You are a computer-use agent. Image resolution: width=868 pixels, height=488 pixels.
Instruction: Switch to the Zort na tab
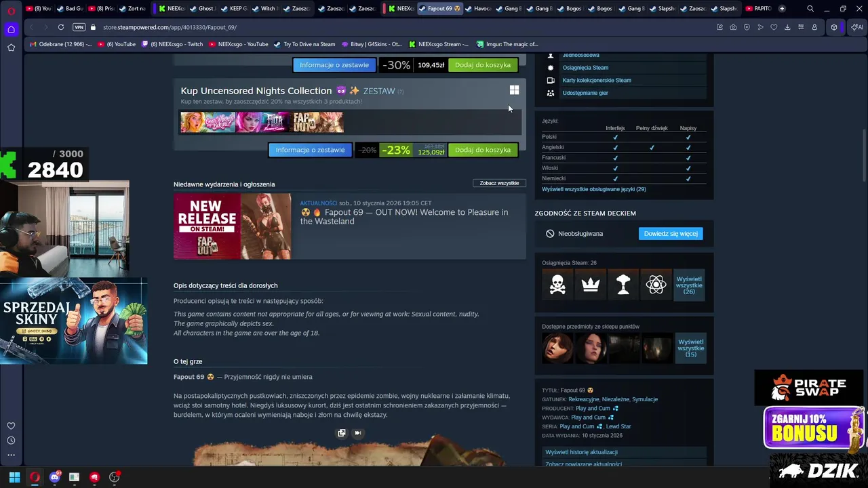132,9
